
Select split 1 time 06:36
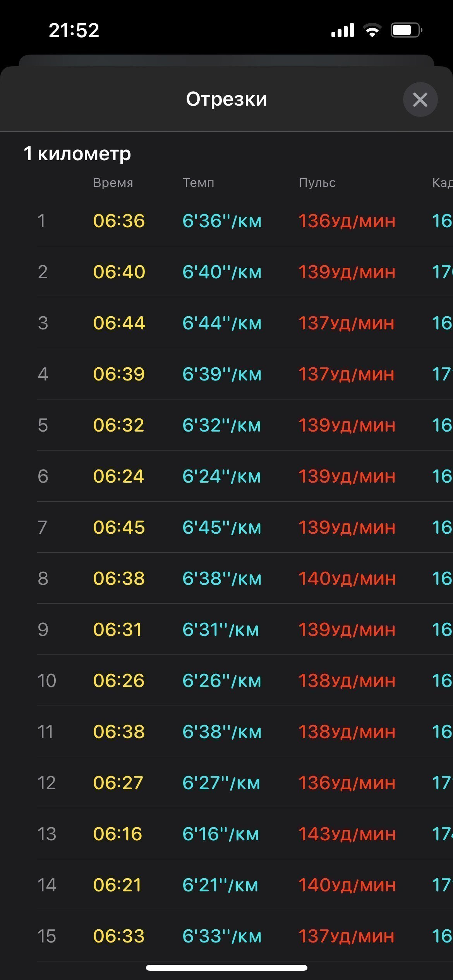(x=119, y=221)
